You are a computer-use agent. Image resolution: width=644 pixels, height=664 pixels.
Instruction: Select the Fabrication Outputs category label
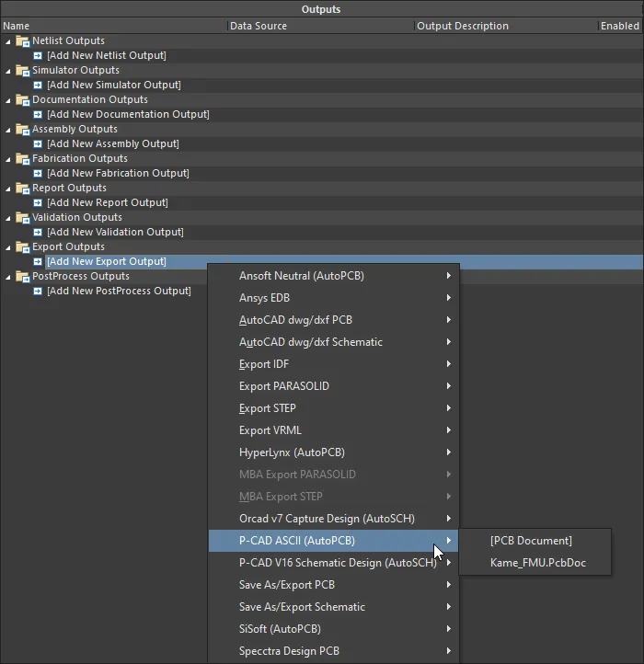click(80, 158)
